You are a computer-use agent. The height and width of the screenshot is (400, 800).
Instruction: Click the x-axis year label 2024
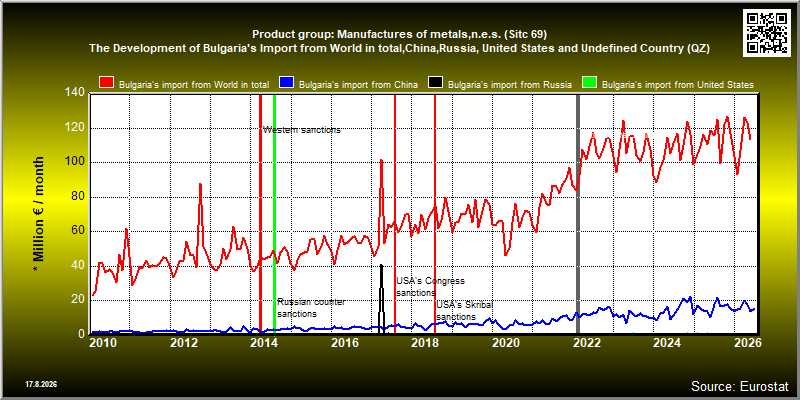[x=666, y=343]
